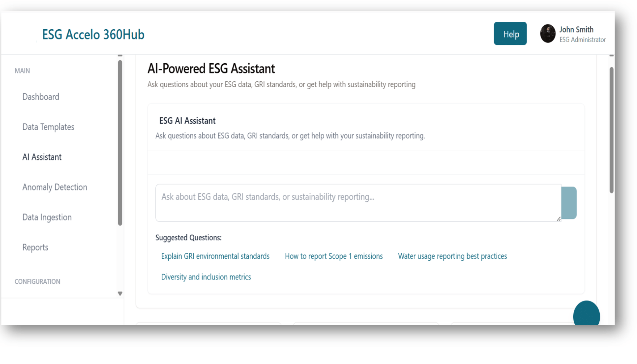Click the main page vertical scrollbar
Viewport: 637px width, 364px height.
(x=611, y=130)
